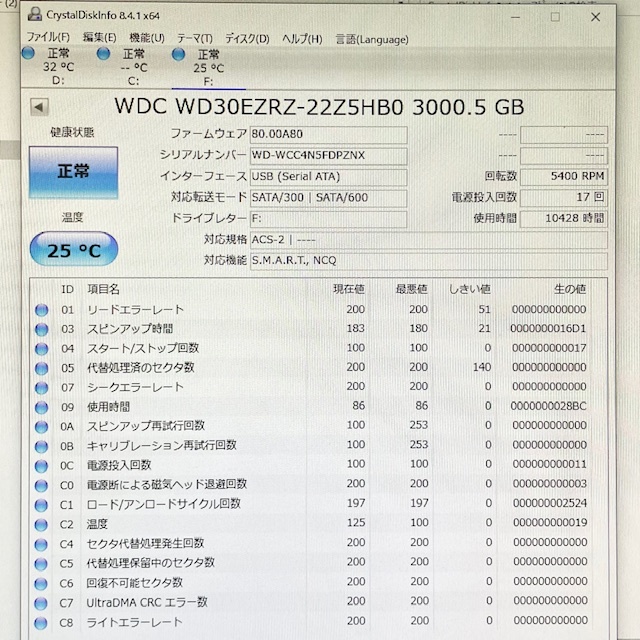This screenshot has width=640, height=640.
Task: Open the ファイル(F) menu
Action: click(x=48, y=38)
